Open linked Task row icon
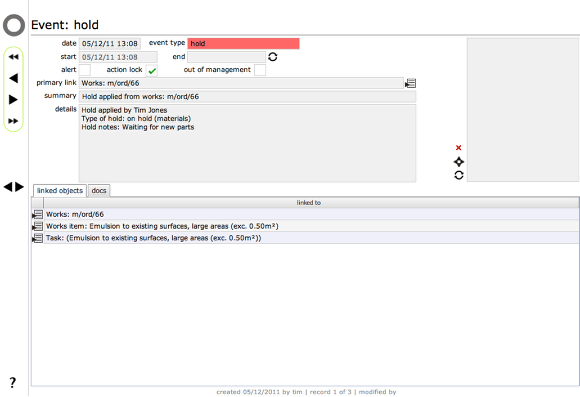580x397 pixels. [37, 238]
